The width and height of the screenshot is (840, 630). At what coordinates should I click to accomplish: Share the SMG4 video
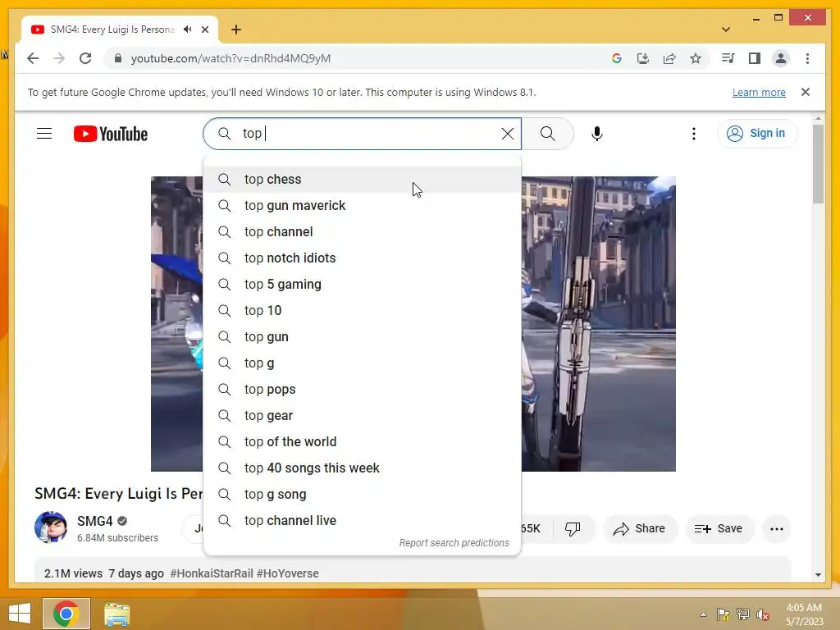(640, 529)
